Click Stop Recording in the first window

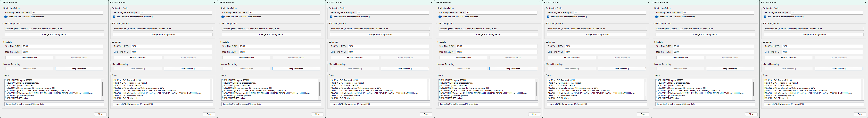coord(79,69)
